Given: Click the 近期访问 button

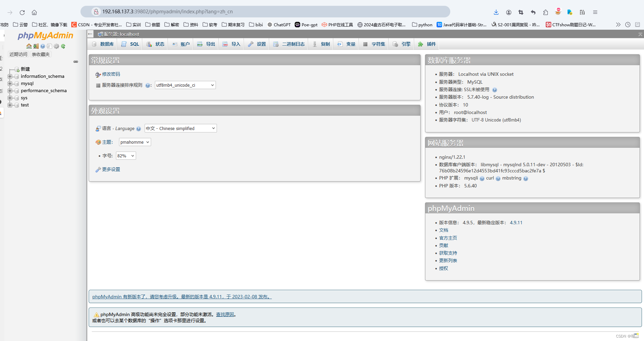Looking at the screenshot, I should (x=18, y=55).
